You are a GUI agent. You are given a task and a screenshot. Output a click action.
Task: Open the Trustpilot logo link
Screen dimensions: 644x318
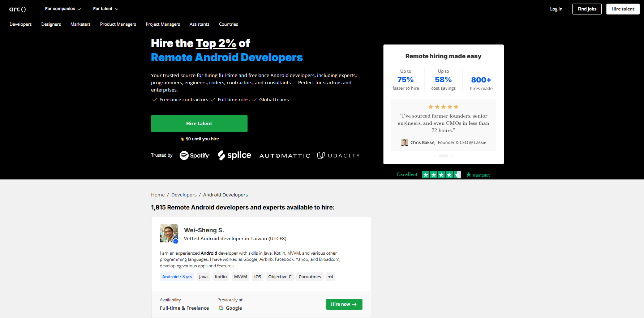[478, 175]
